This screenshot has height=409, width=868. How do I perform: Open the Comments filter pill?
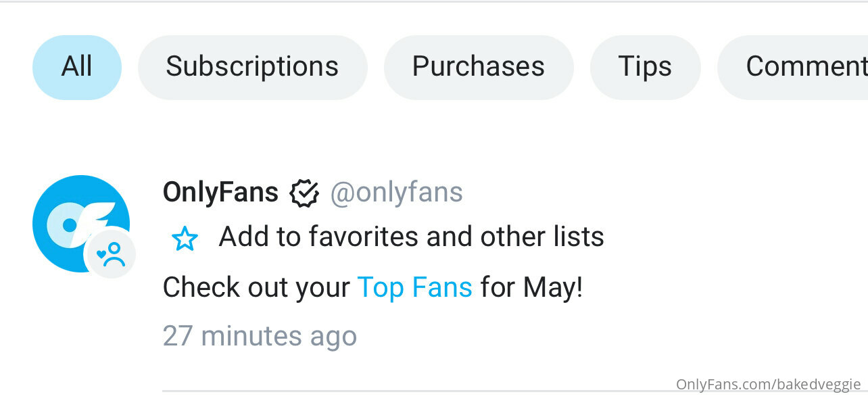[x=792, y=67]
